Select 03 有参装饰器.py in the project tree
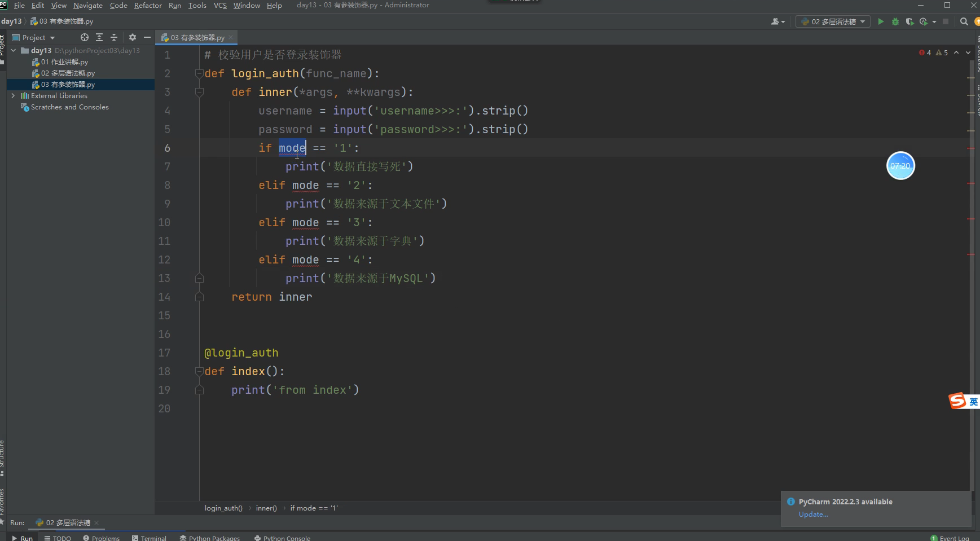This screenshot has width=980, height=541. tap(63, 84)
